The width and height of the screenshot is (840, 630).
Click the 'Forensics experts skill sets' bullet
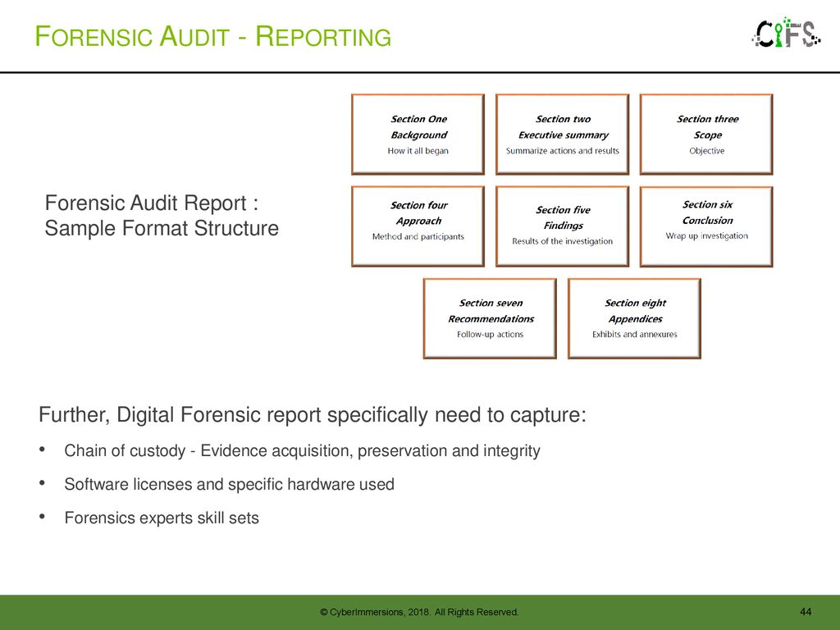(x=162, y=518)
